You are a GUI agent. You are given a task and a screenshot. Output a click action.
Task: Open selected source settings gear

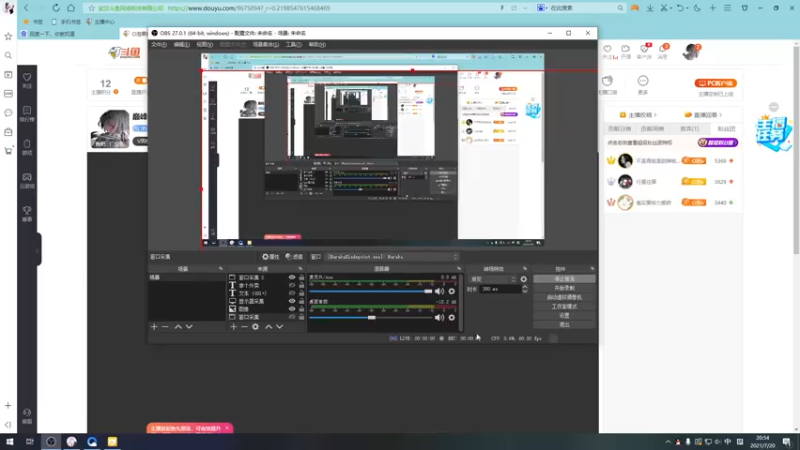coord(255,327)
